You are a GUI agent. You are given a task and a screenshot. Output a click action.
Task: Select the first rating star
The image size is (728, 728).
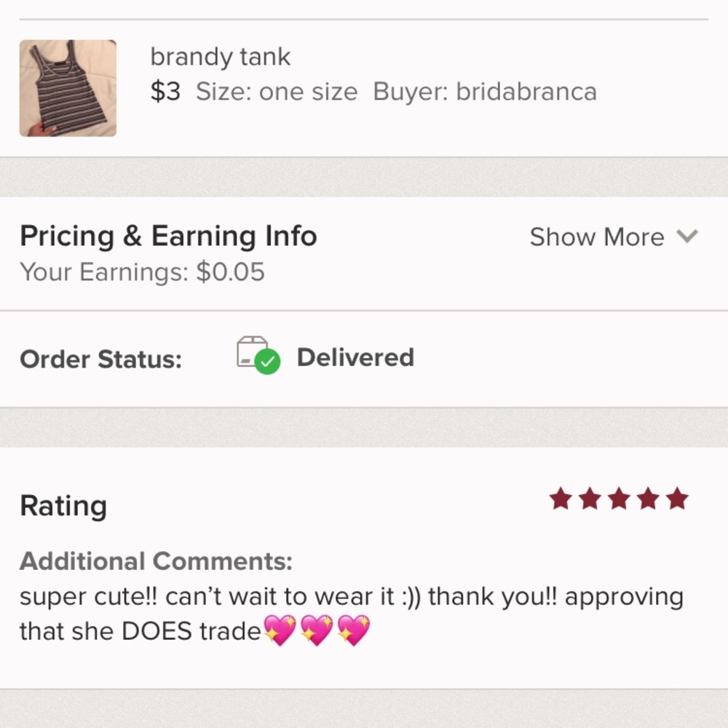tap(562, 499)
